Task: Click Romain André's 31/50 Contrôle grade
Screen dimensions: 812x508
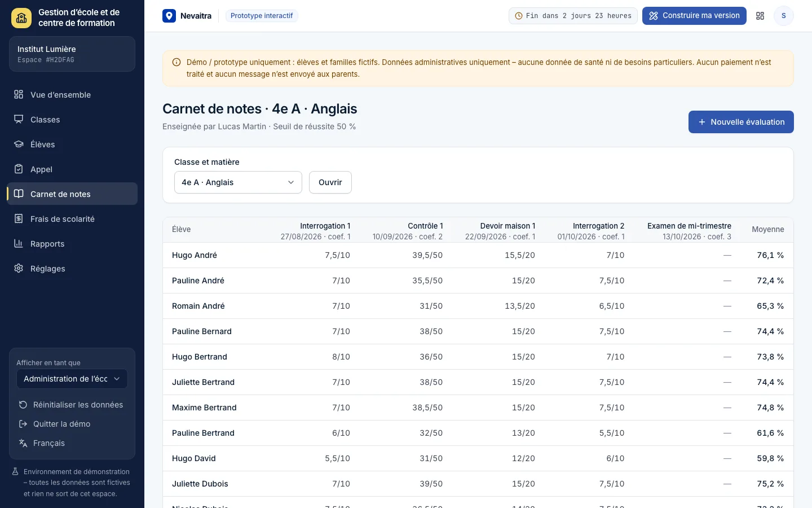Action: 431,306
